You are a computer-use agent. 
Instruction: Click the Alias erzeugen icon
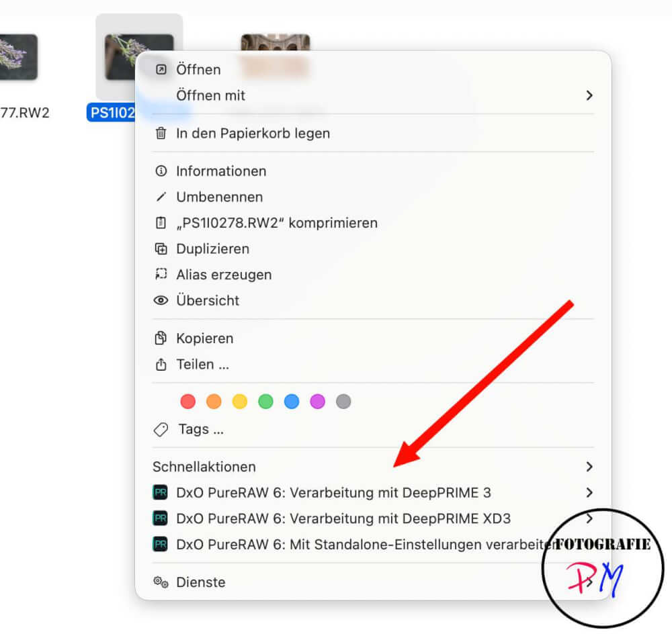click(x=161, y=275)
